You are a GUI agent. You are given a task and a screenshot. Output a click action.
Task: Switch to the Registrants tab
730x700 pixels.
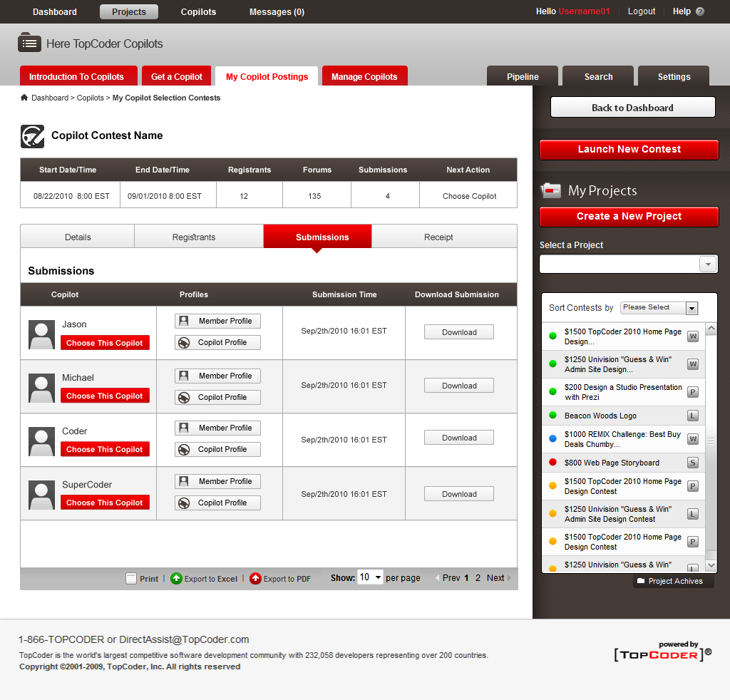(194, 237)
